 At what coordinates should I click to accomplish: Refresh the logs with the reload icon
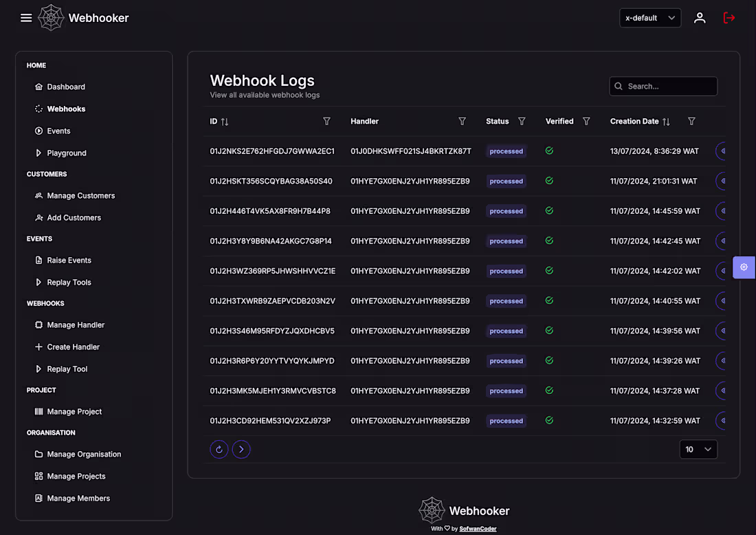(x=219, y=449)
